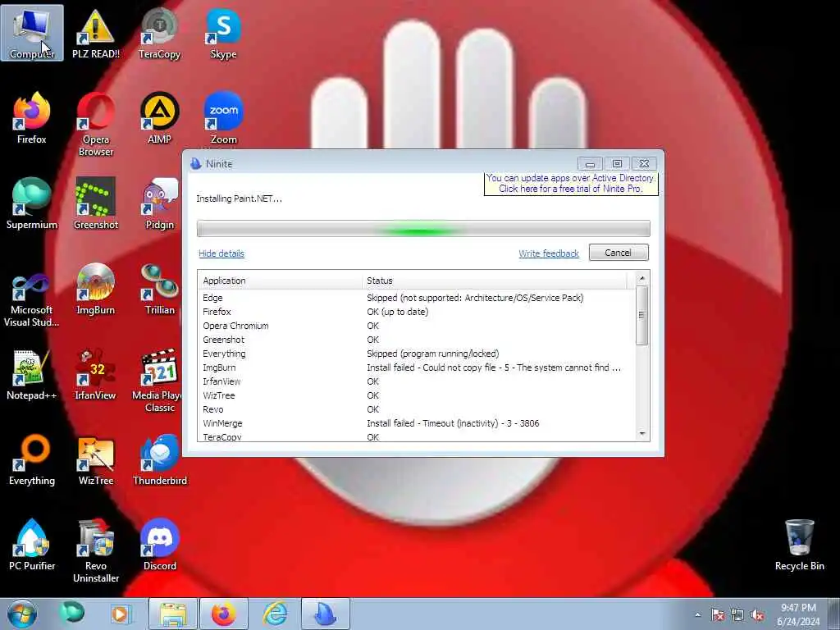Select the WizTree row in Ninite list

click(417, 395)
